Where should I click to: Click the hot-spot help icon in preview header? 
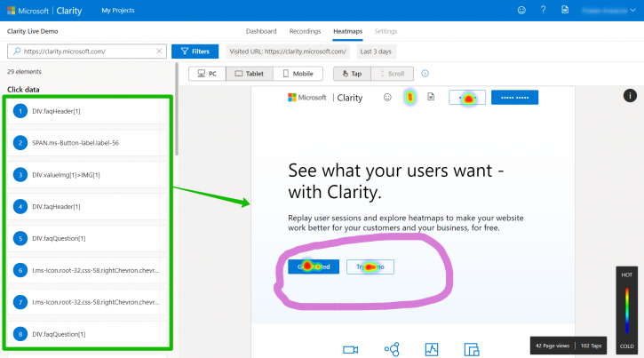click(409, 98)
